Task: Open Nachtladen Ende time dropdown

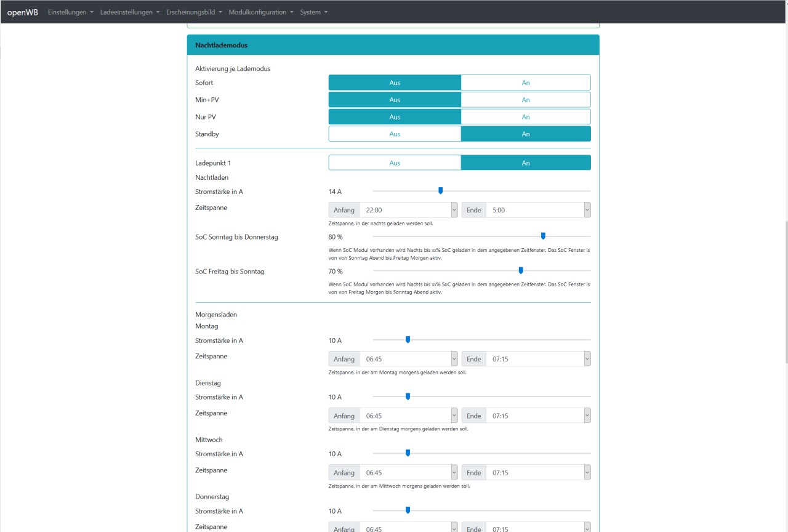Action: point(537,210)
